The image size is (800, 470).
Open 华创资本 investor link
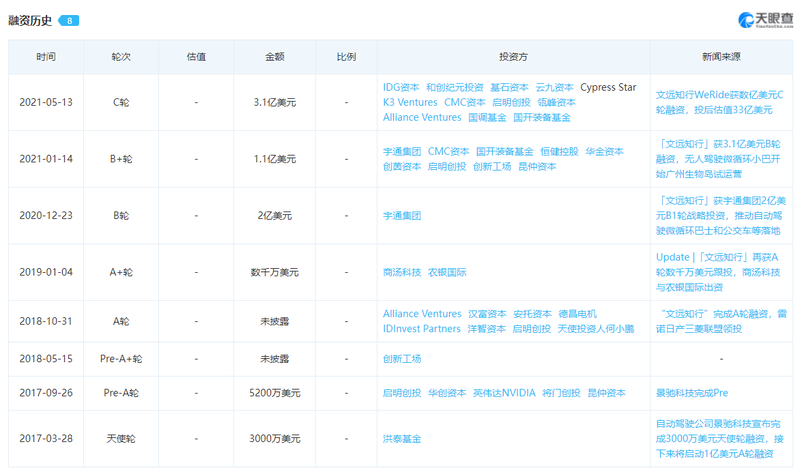click(x=447, y=393)
